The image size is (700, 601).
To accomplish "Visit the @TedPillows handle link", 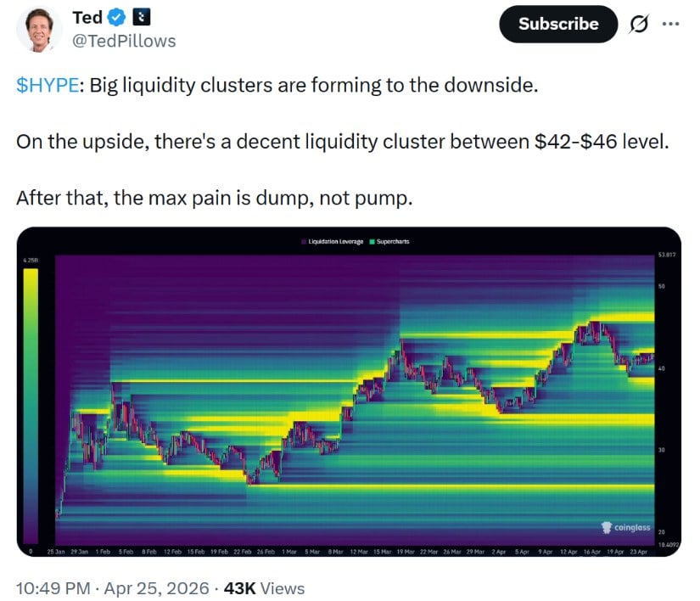I will 124,40.
